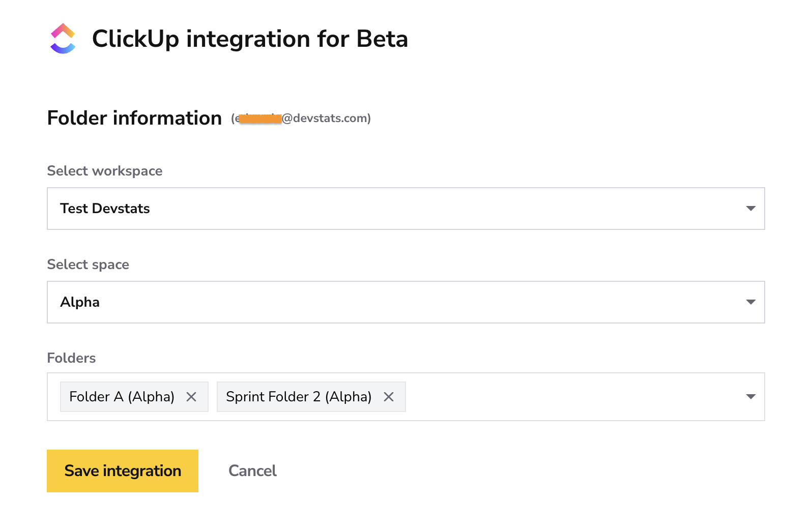Screen dimensions: 812x530
Task: Click the devstats.com email address
Action: pos(301,119)
